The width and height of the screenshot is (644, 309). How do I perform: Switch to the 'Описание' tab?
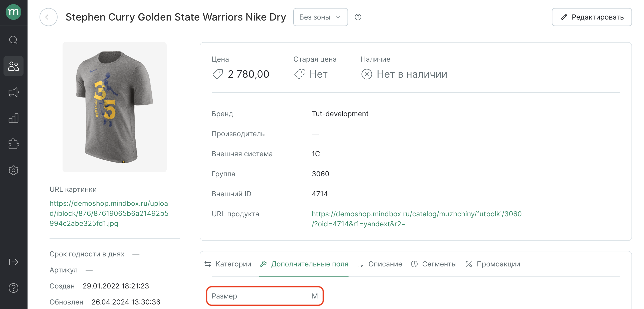pos(380,264)
